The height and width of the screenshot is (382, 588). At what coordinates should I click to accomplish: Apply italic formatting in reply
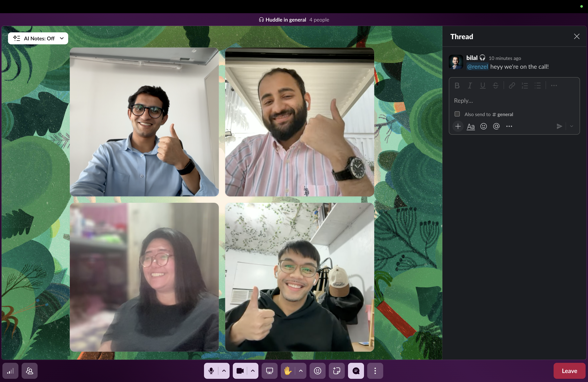coord(470,86)
